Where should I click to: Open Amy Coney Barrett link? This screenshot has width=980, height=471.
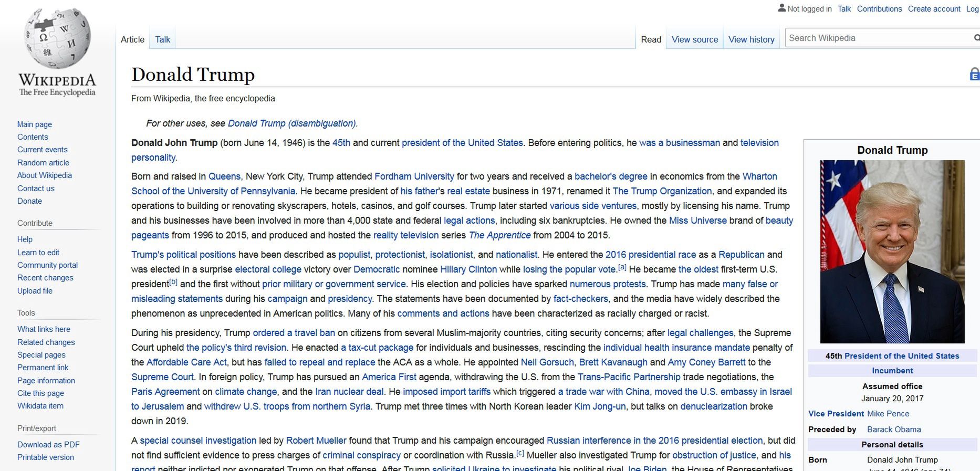point(706,362)
